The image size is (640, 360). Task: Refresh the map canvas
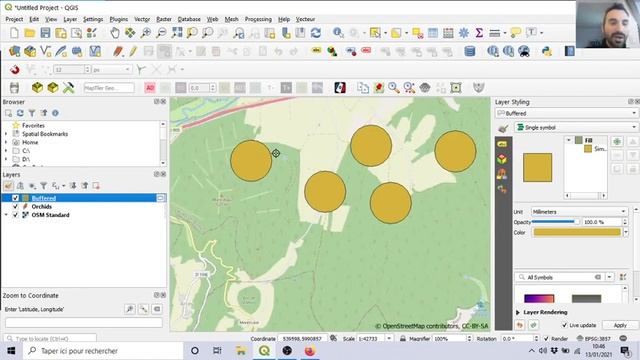coord(316,33)
